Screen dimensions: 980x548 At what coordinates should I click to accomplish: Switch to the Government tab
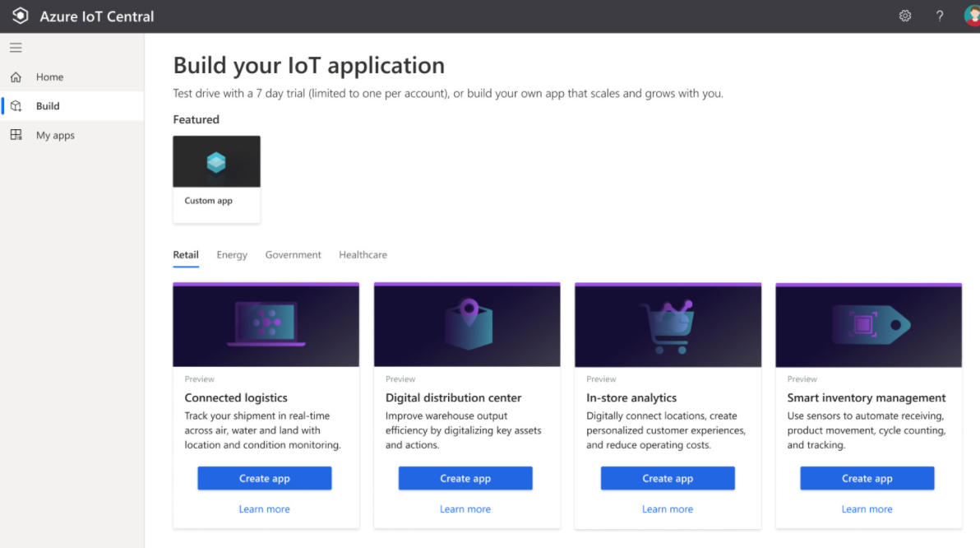coord(293,254)
